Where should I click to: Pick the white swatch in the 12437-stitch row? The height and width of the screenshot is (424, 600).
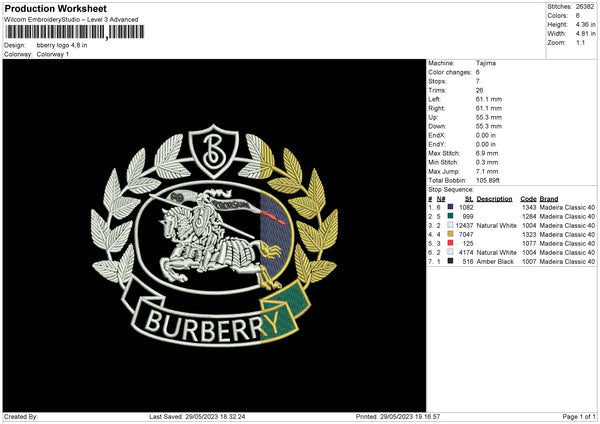pyautogui.click(x=450, y=225)
